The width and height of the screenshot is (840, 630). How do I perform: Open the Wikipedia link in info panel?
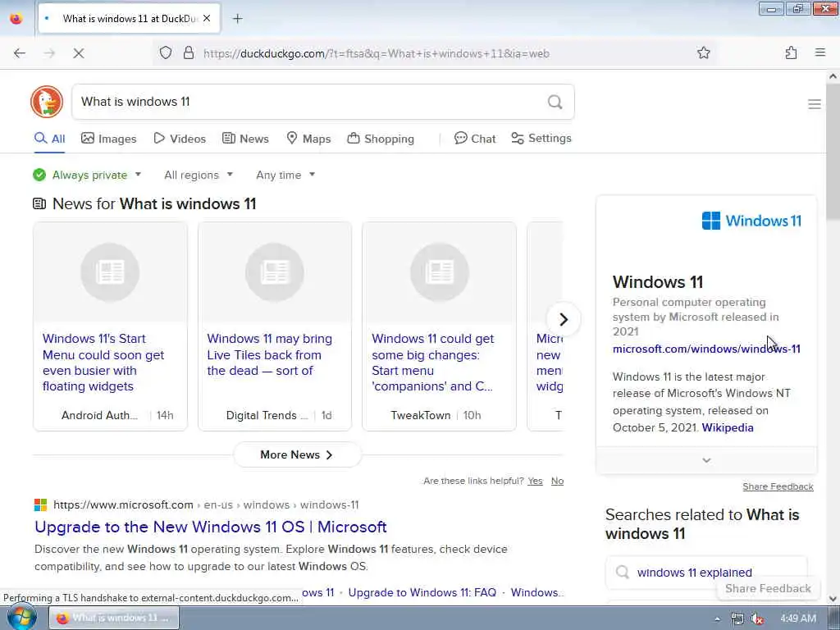(x=728, y=427)
